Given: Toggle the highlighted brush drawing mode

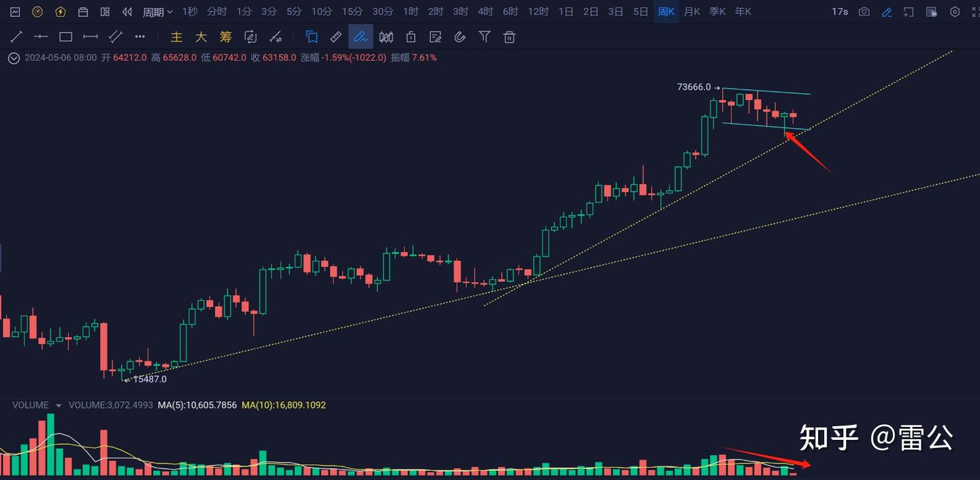Looking at the screenshot, I should (361, 37).
